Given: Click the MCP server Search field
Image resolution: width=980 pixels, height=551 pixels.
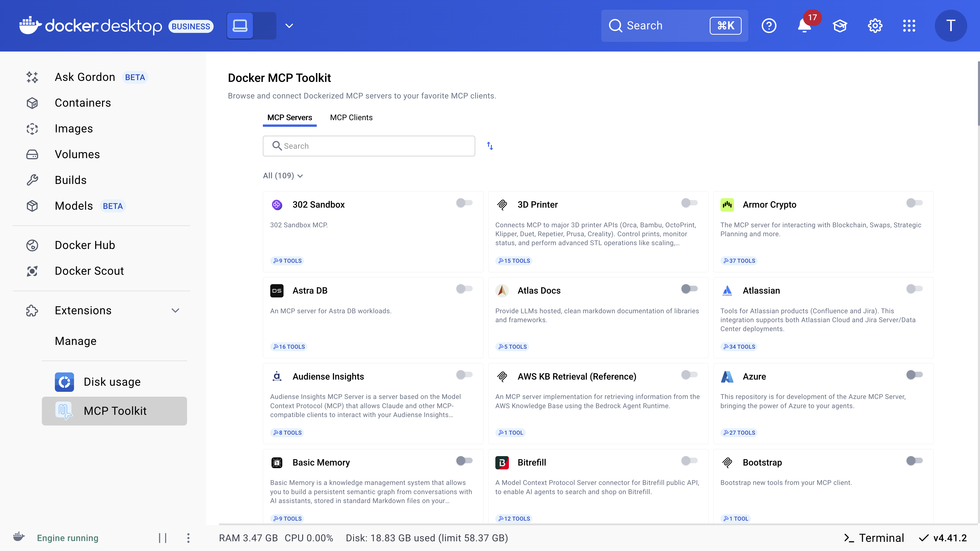Looking at the screenshot, I should tap(369, 146).
